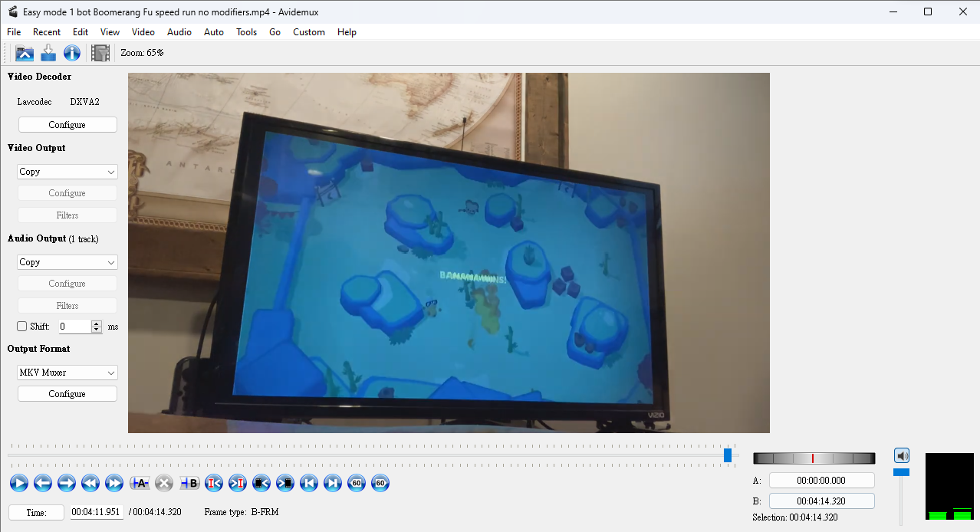This screenshot has height=532, width=980.
Task: Enable the audio Shift checkbox
Action: pyautogui.click(x=22, y=327)
